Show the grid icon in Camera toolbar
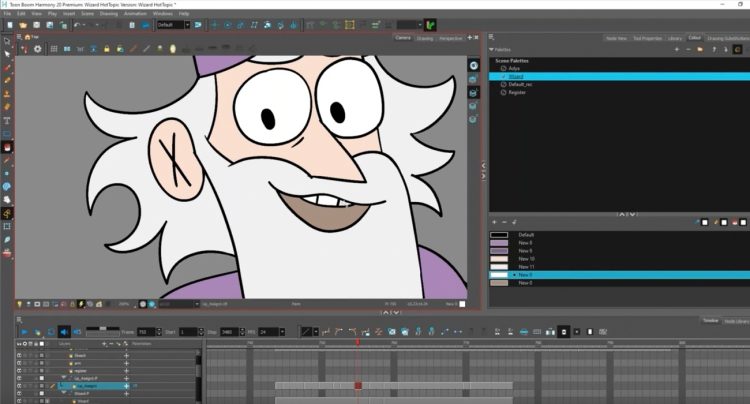750x404 pixels. [x=54, y=49]
